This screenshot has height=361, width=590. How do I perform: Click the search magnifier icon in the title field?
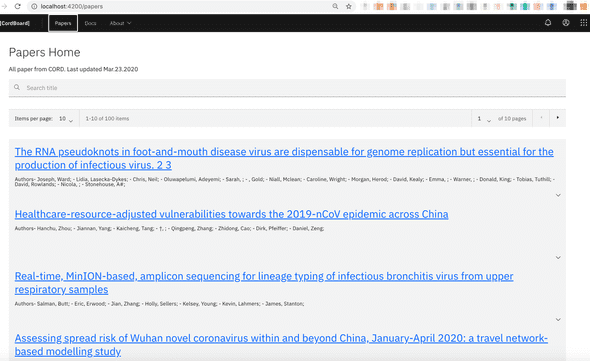coord(17,87)
